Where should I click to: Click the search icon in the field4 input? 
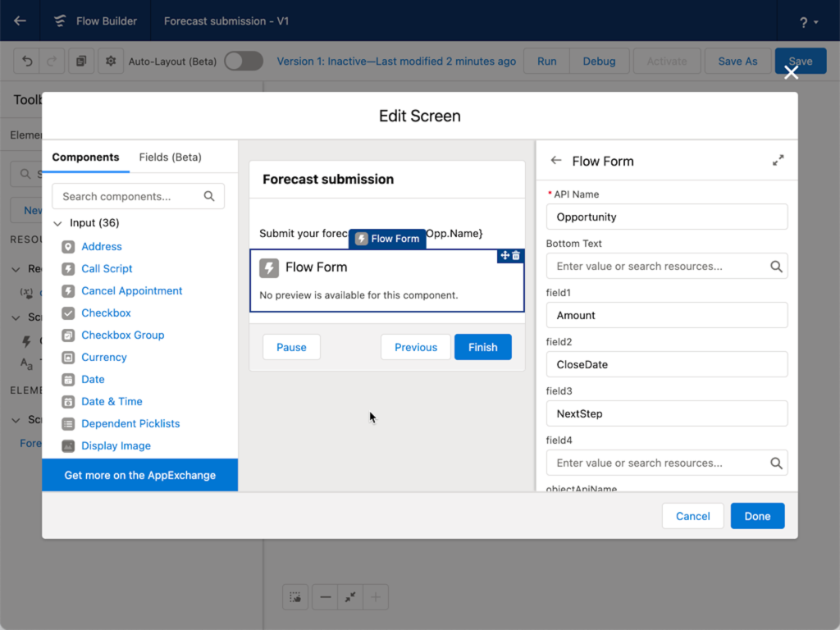tap(776, 463)
